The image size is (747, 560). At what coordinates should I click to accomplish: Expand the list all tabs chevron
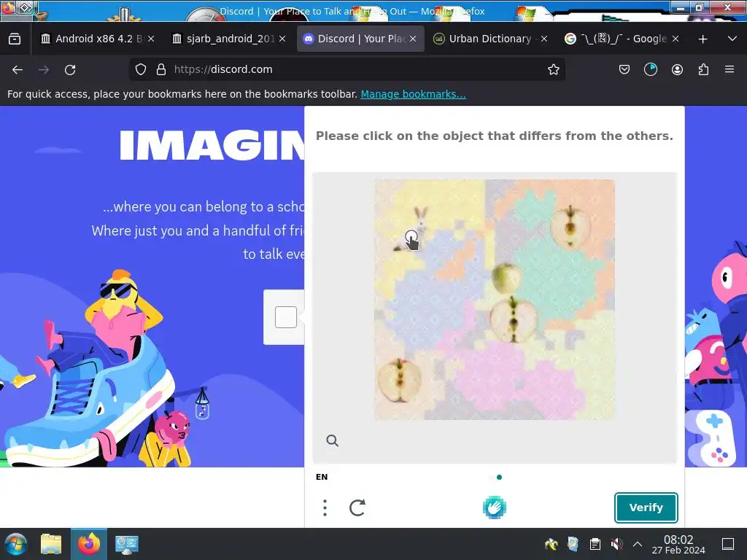click(x=732, y=39)
